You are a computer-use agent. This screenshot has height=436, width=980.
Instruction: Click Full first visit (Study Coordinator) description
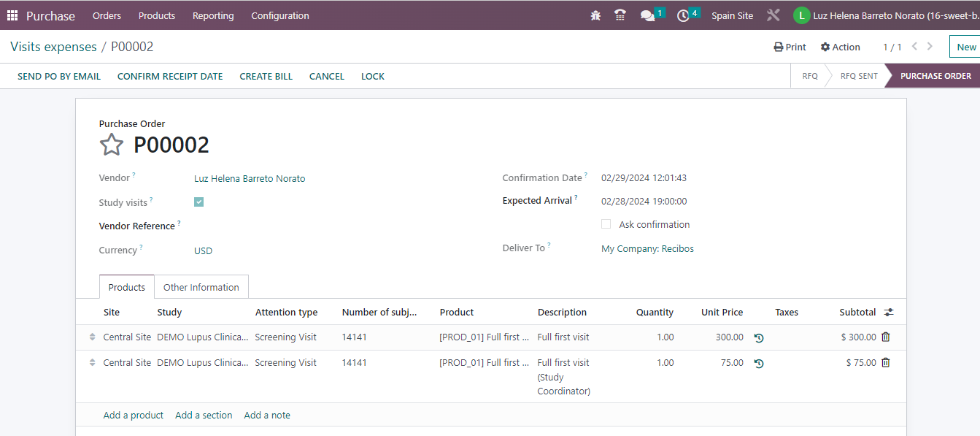click(564, 377)
